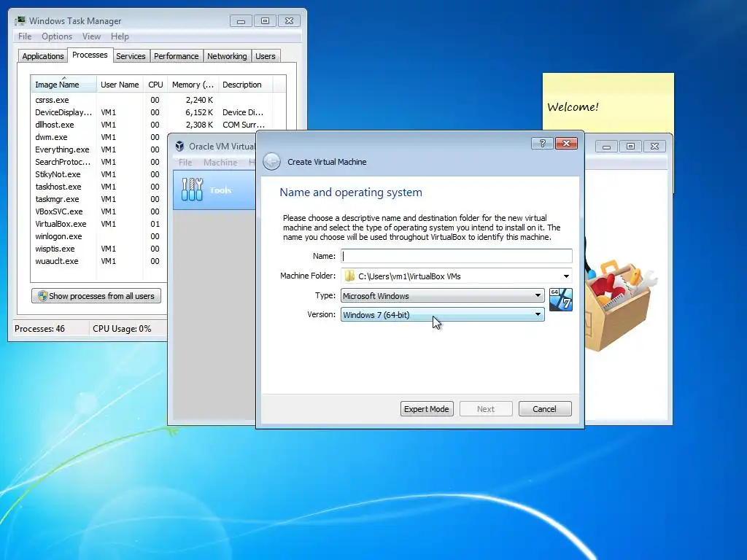The image size is (747, 560).
Task: Select the SearchProtoc... process row
Action: click(x=99, y=162)
